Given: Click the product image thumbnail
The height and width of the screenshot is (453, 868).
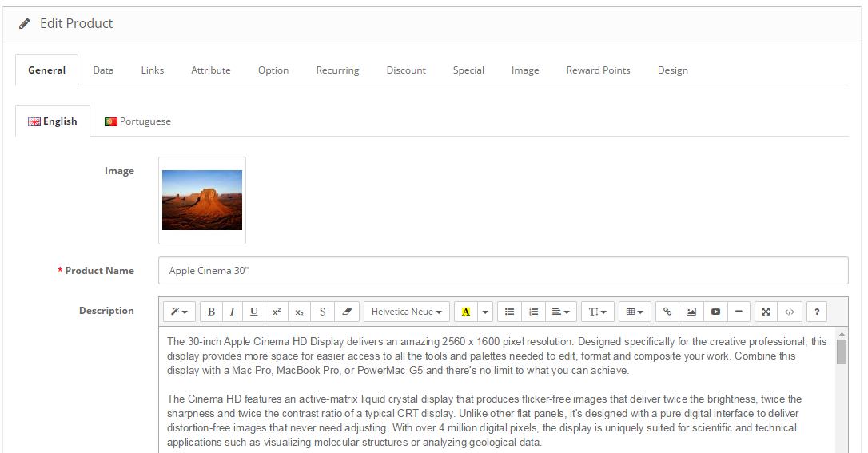Looking at the screenshot, I should pos(202,201).
